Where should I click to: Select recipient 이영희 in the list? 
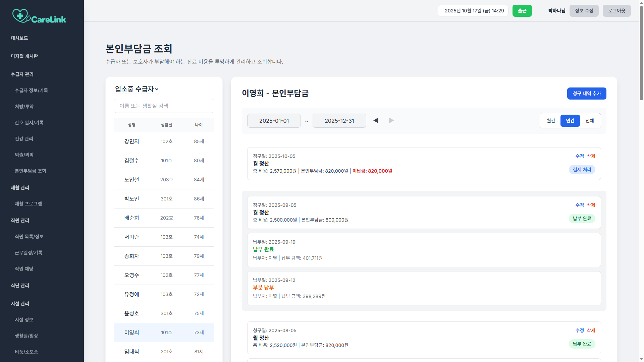[164, 333]
